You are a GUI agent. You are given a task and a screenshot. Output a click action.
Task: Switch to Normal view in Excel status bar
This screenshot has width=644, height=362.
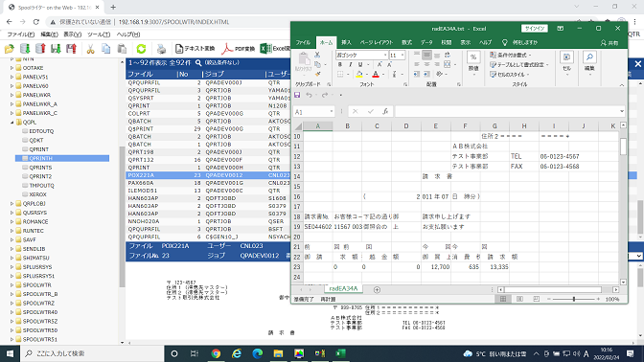(x=503, y=299)
